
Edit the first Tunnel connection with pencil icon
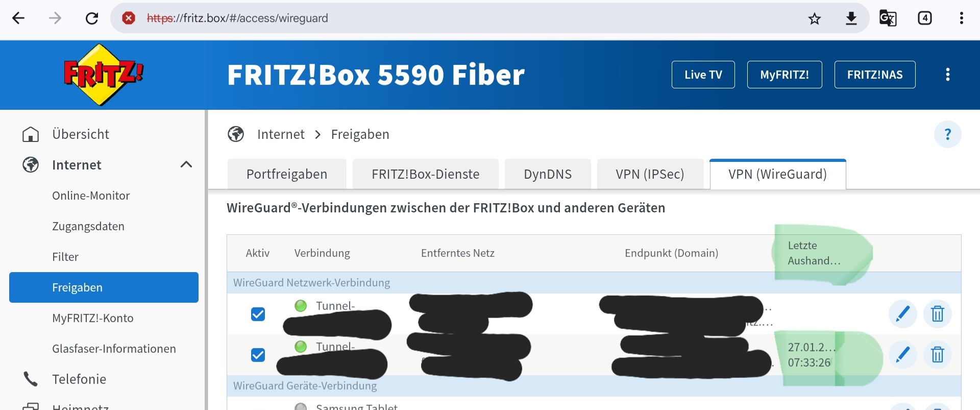point(903,313)
